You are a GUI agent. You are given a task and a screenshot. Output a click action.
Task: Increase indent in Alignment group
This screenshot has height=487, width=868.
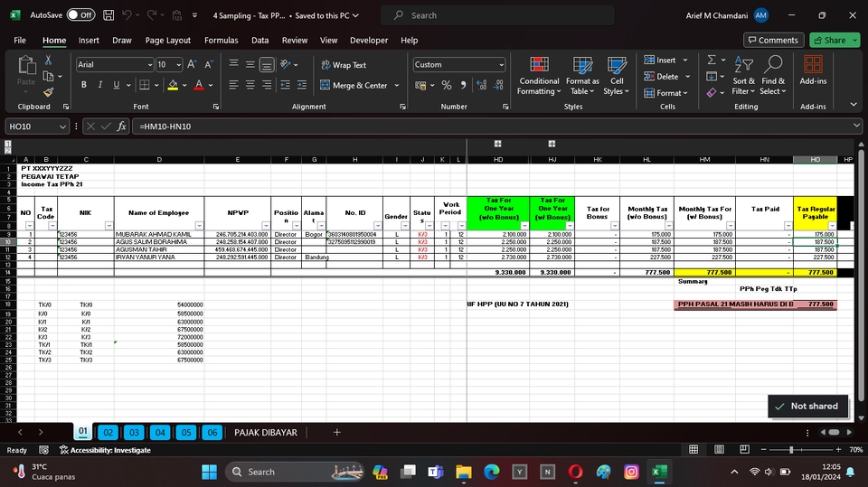[302, 85]
